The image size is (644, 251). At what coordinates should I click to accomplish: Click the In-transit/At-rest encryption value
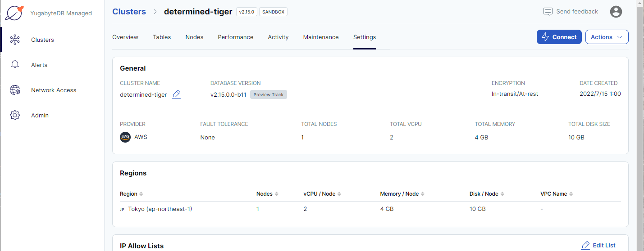pyautogui.click(x=515, y=94)
